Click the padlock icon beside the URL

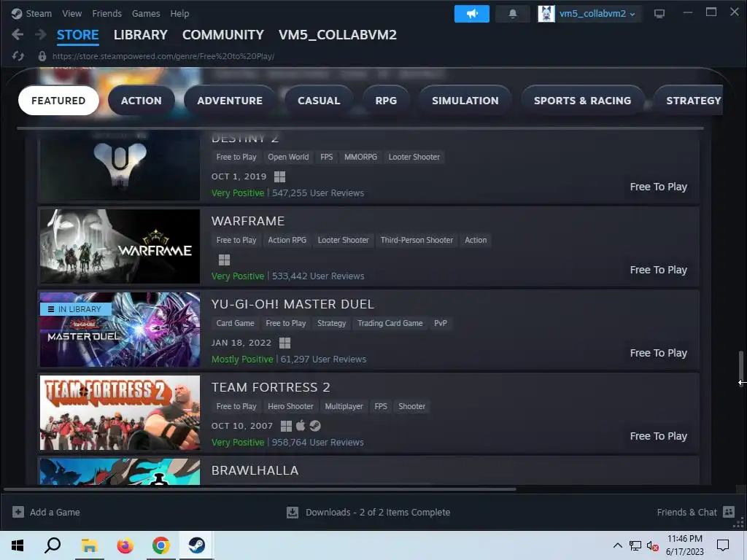(x=42, y=56)
